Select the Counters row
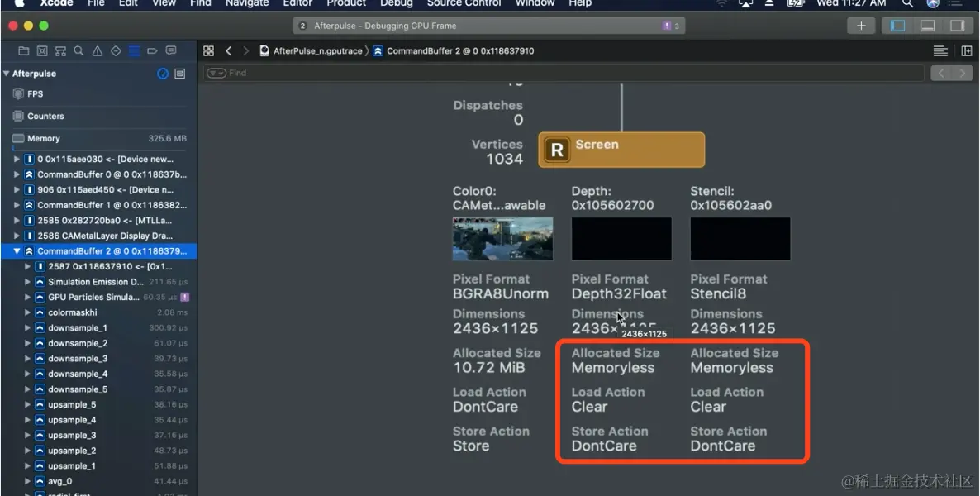Screen dimensions: 980x496 [x=98, y=117]
